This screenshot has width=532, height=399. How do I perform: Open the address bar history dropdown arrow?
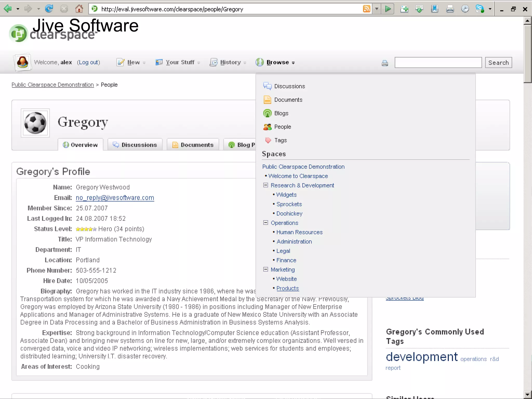[x=377, y=9]
